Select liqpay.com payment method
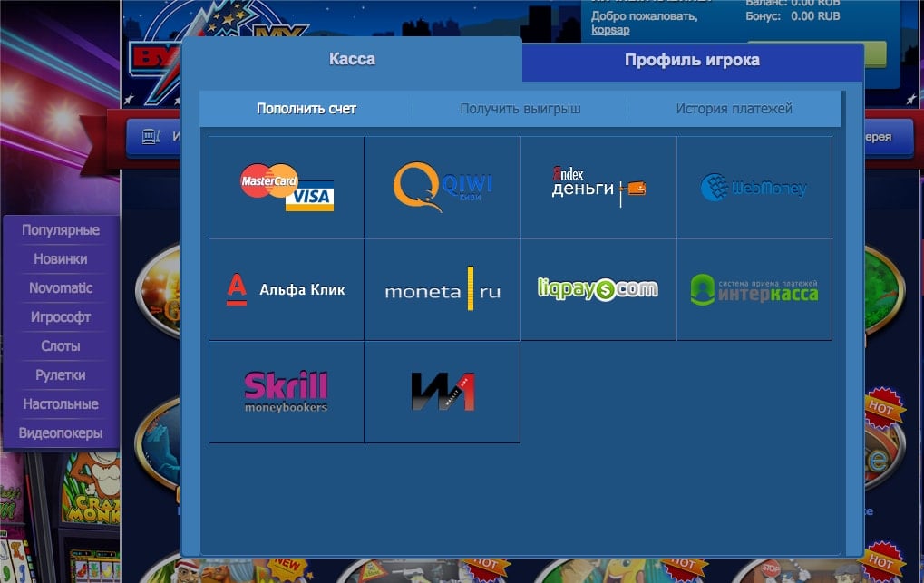 (598, 290)
